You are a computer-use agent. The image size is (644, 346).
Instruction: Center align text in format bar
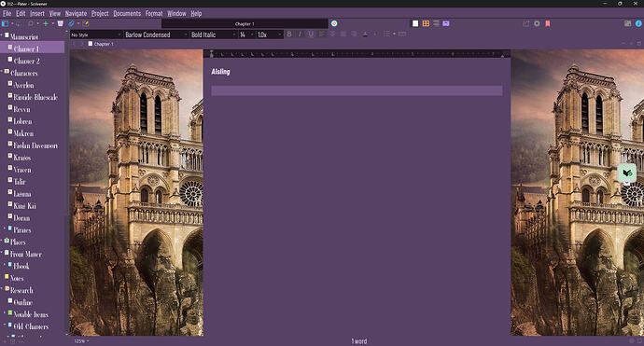[332, 35]
